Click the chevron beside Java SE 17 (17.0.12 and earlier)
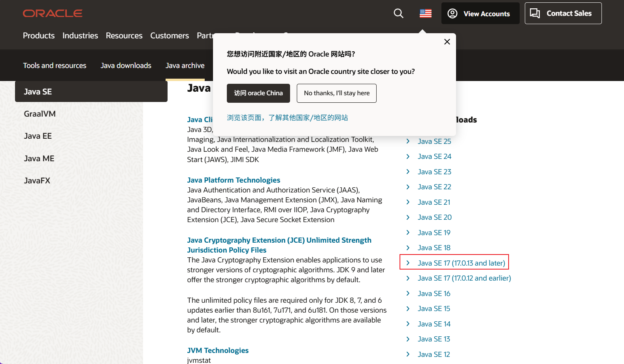The width and height of the screenshot is (624, 364). tap(408, 278)
